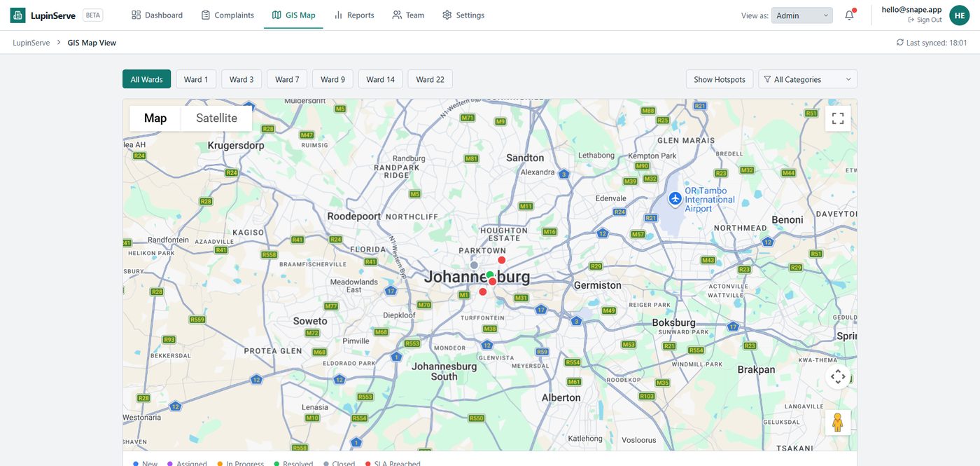Click the Krugersdorp label on map
Image resolution: width=980 pixels, height=466 pixels.
coord(236,146)
